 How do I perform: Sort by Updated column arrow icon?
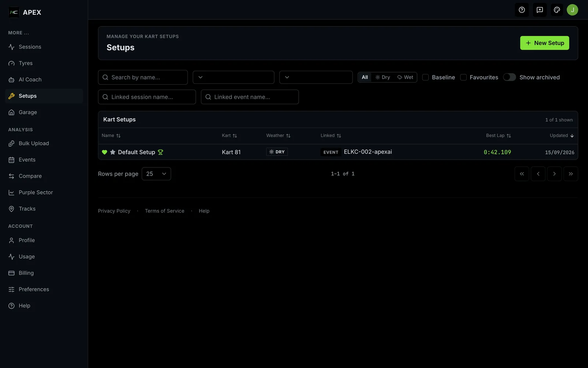[x=572, y=136]
